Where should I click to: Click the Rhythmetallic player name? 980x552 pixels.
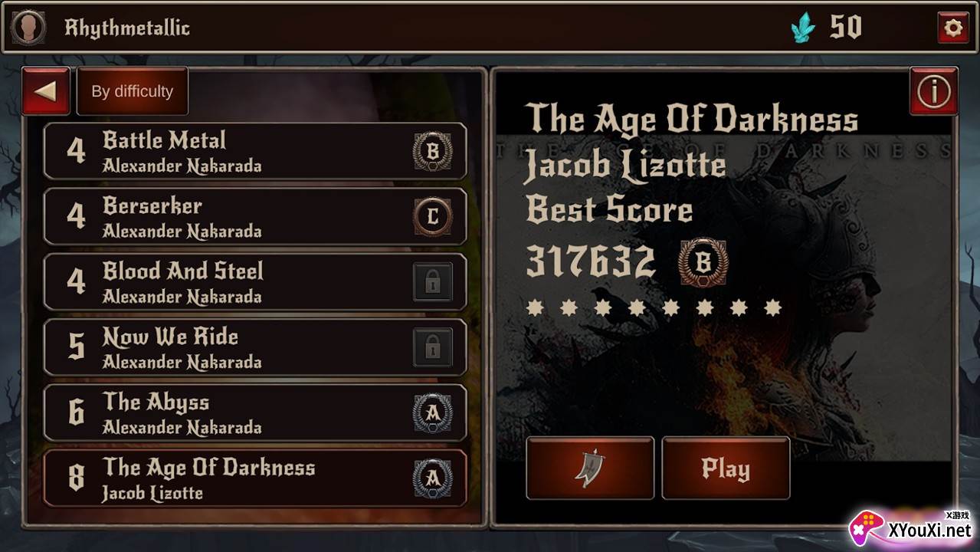(127, 28)
